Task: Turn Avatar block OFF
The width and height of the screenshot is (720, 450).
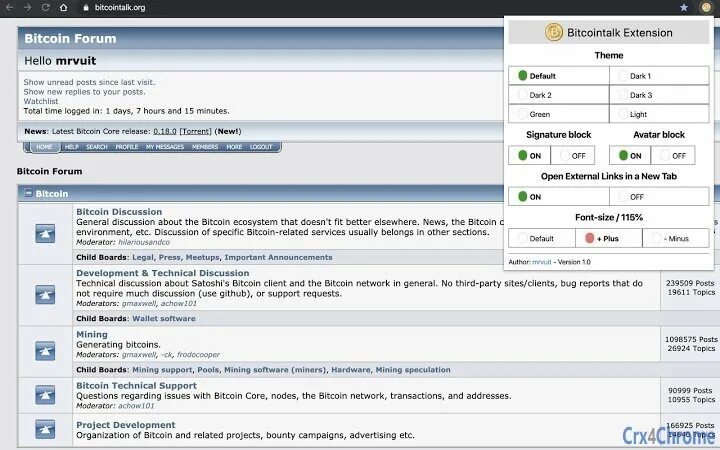Action: click(x=673, y=156)
